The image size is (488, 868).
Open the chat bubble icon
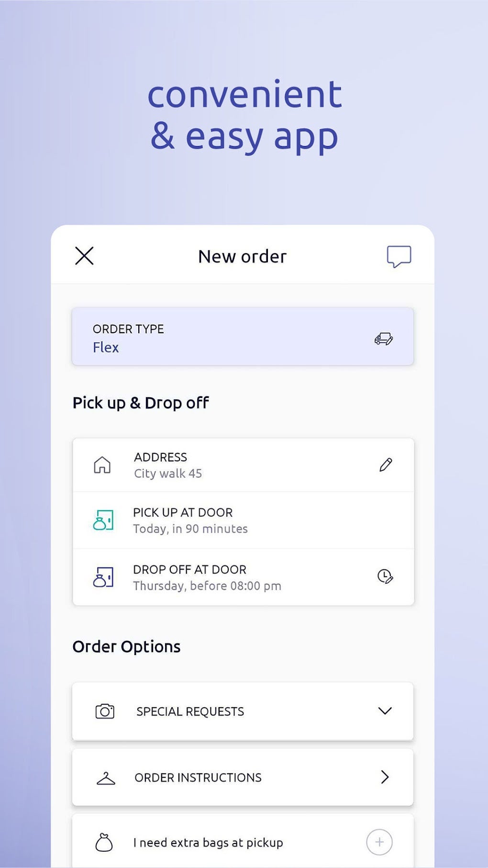[x=399, y=256]
